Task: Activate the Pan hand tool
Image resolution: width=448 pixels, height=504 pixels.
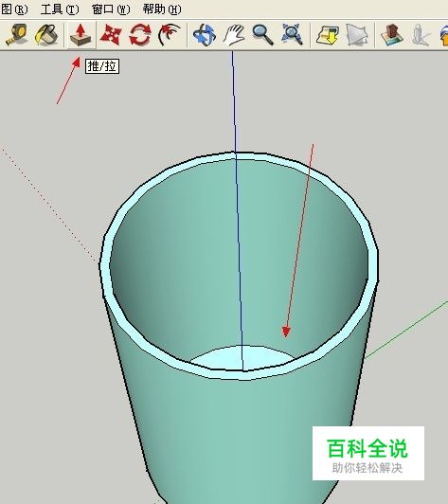Action: (x=234, y=35)
